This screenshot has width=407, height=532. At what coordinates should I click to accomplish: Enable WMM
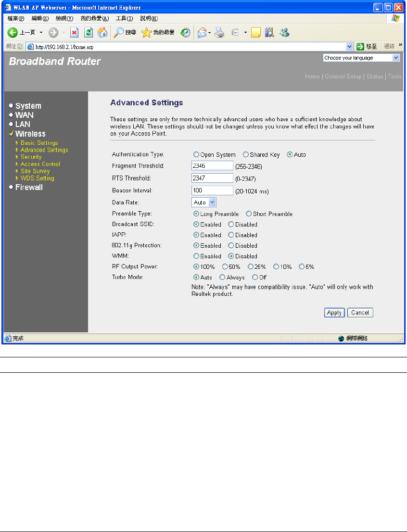[196, 256]
